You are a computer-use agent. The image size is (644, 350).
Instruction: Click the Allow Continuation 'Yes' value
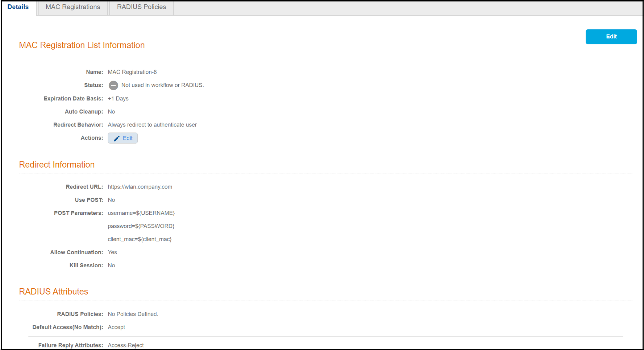click(112, 252)
